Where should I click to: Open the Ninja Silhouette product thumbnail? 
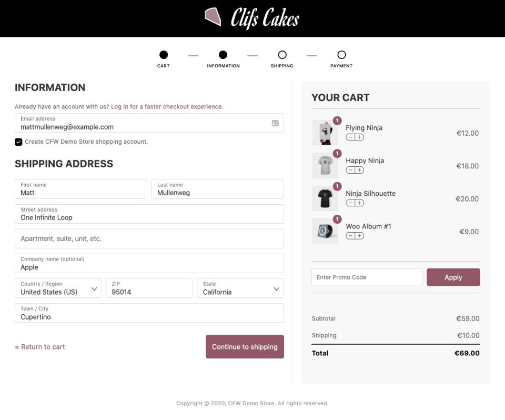point(325,198)
